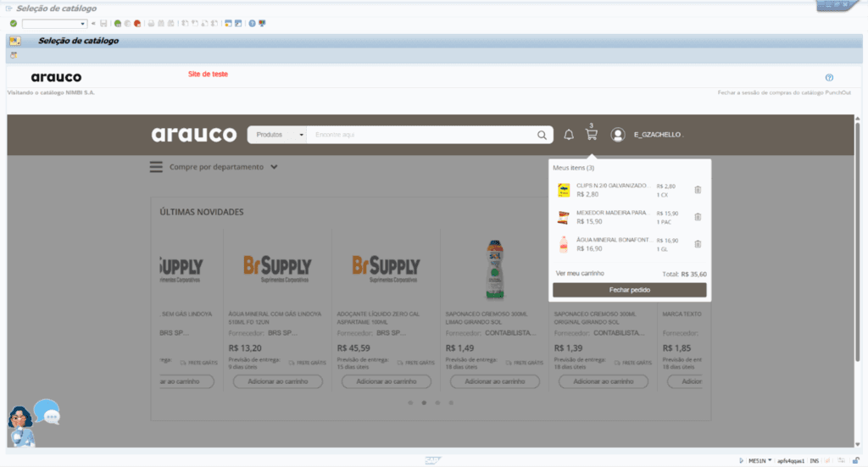
Task: Click the INS indicator in status bar
Action: 815,460
